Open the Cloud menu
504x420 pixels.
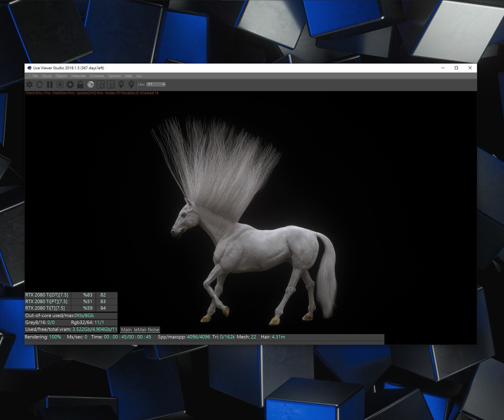point(47,76)
